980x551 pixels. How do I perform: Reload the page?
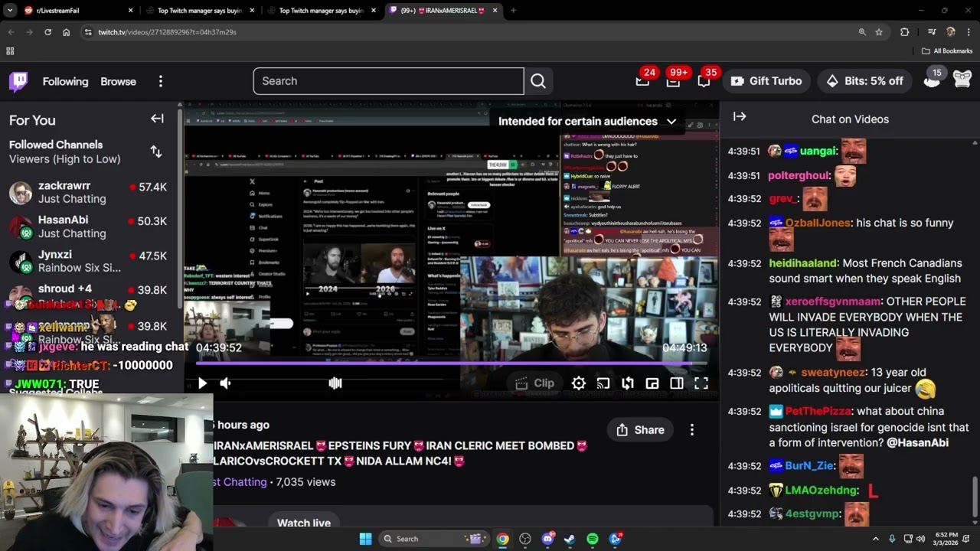pyautogui.click(x=47, y=32)
